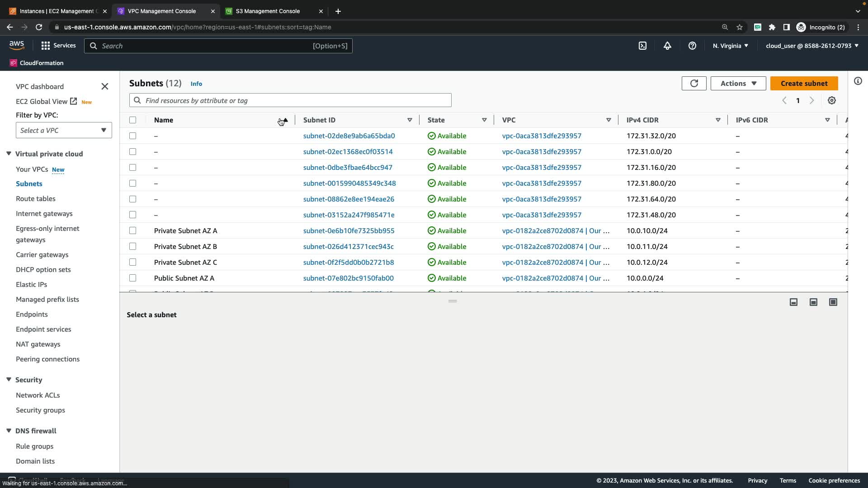Switch to the S3 Management Console tab
Viewport: 868px width, 488px height.
pyautogui.click(x=268, y=11)
